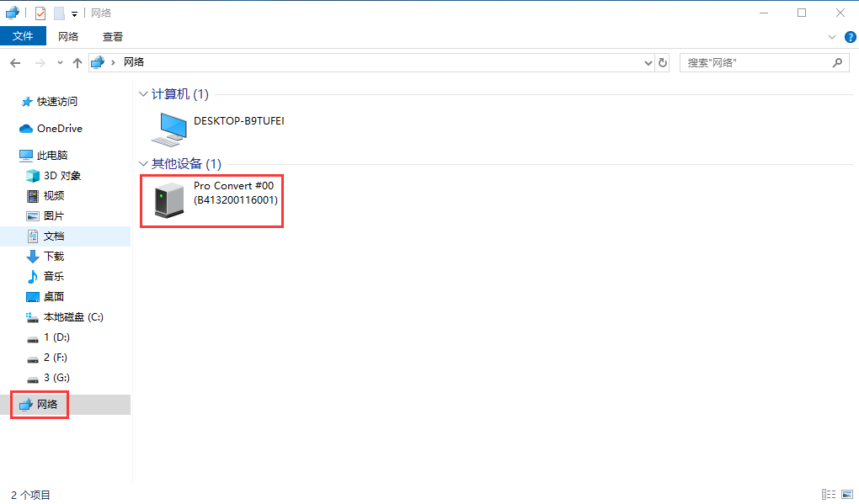
Task: Select 下载 folder in the sidebar
Action: (x=54, y=257)
